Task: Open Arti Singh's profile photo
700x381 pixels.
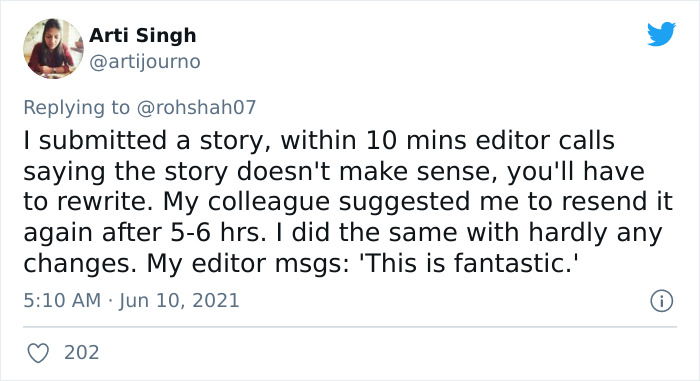Action: click(53, 49)
